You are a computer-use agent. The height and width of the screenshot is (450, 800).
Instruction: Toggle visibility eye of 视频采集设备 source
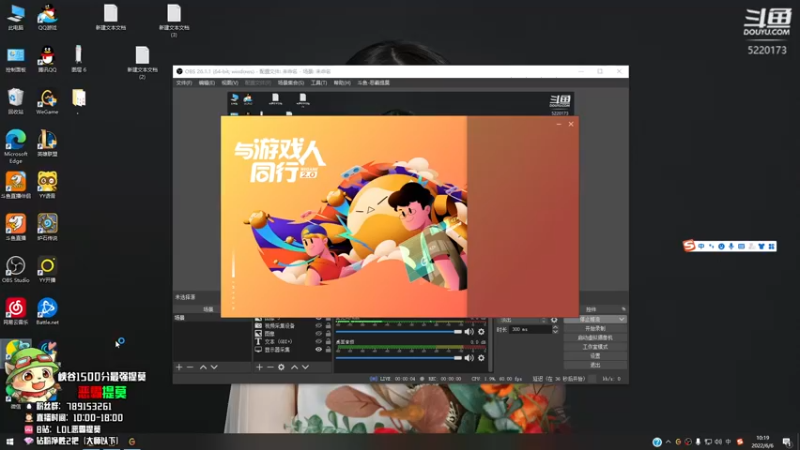click(x=318, y=326)
